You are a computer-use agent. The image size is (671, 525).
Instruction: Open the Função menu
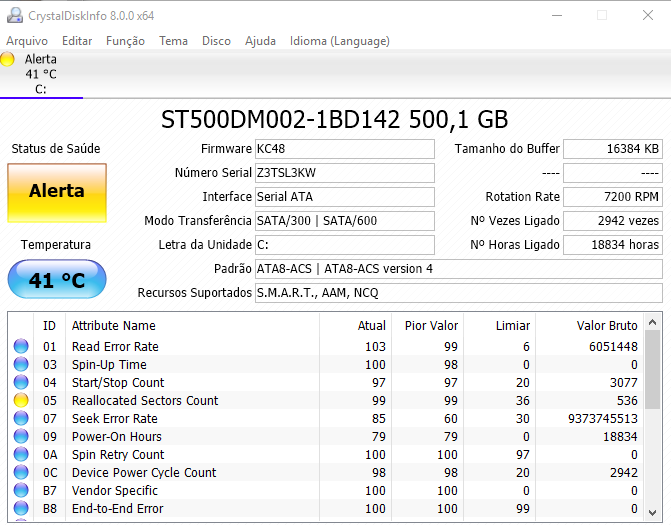125,41
